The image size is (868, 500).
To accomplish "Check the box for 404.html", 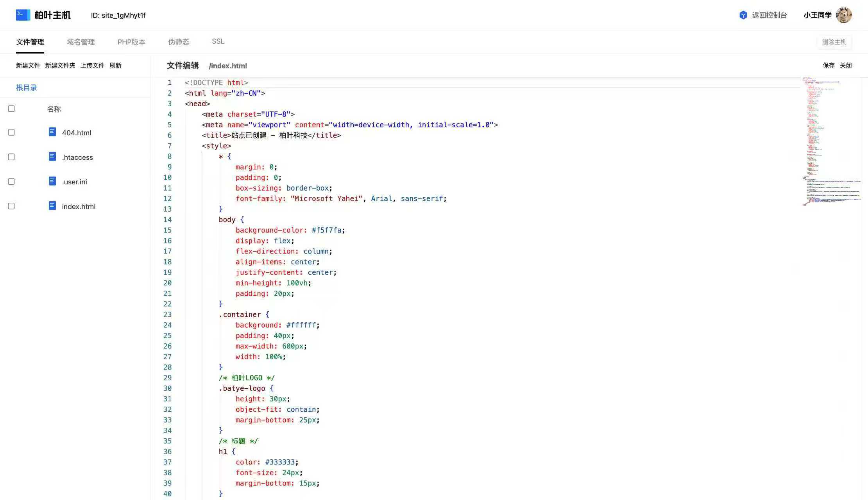I will point(11,132).
